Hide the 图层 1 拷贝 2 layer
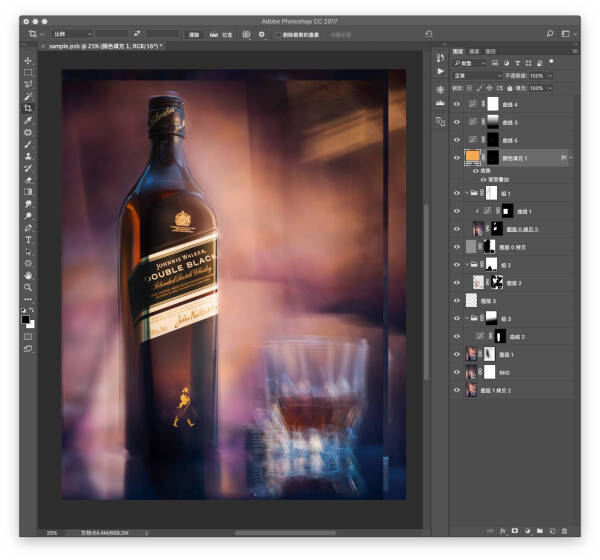This screenshot has width=600, height=560. tap(457, 390)
